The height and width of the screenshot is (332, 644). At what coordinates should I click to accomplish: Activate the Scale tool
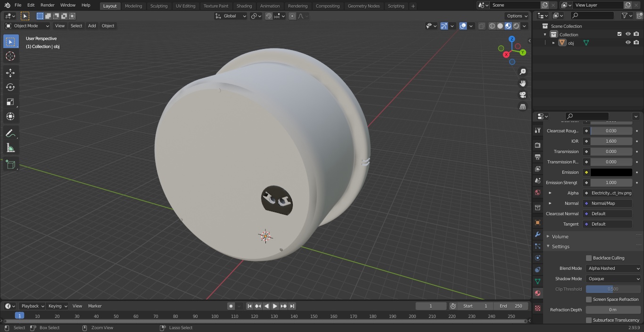click(10, 102)
